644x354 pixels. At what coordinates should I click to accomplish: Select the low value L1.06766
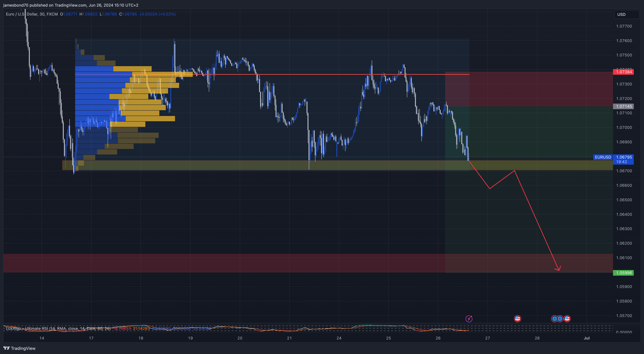[x=108, y=14]
